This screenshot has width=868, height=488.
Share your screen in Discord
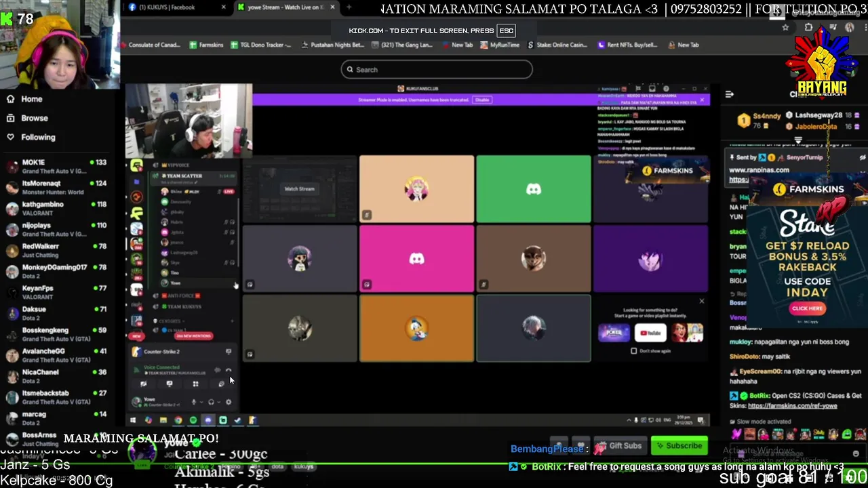170,384
